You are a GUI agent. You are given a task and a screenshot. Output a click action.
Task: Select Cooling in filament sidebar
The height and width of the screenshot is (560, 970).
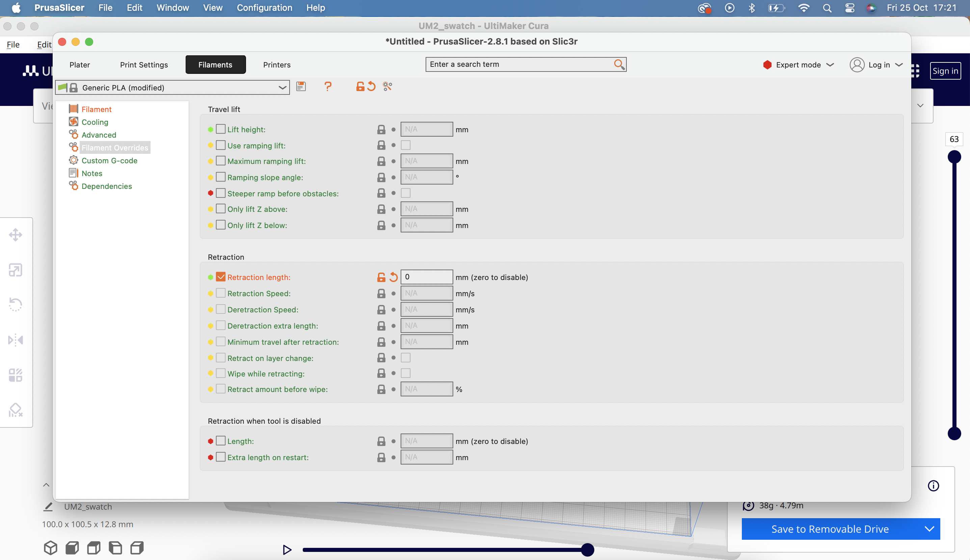pyautogui.click(x=95, y=122)
